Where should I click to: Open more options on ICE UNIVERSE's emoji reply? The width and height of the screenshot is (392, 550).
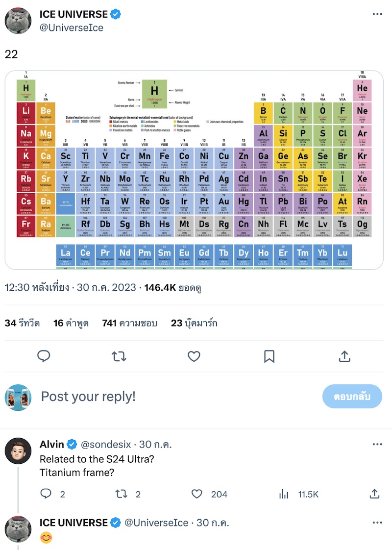point(377,523)
